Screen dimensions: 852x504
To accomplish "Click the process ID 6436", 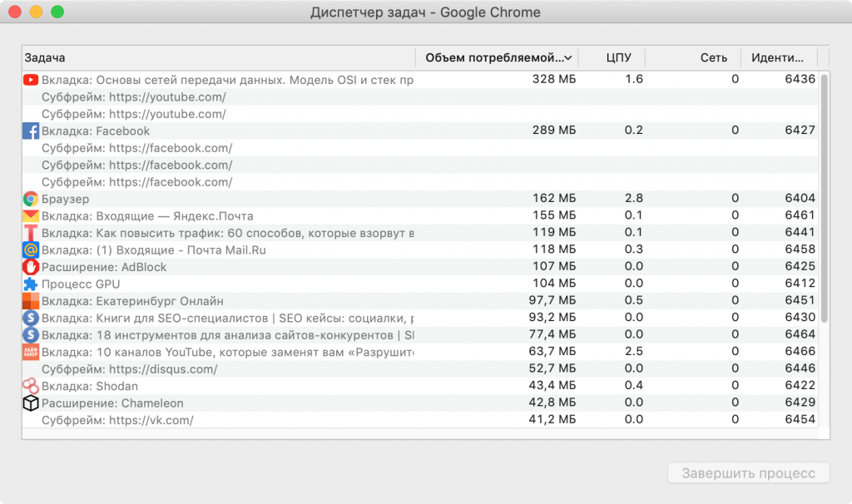I will click(x=800, y=79).
